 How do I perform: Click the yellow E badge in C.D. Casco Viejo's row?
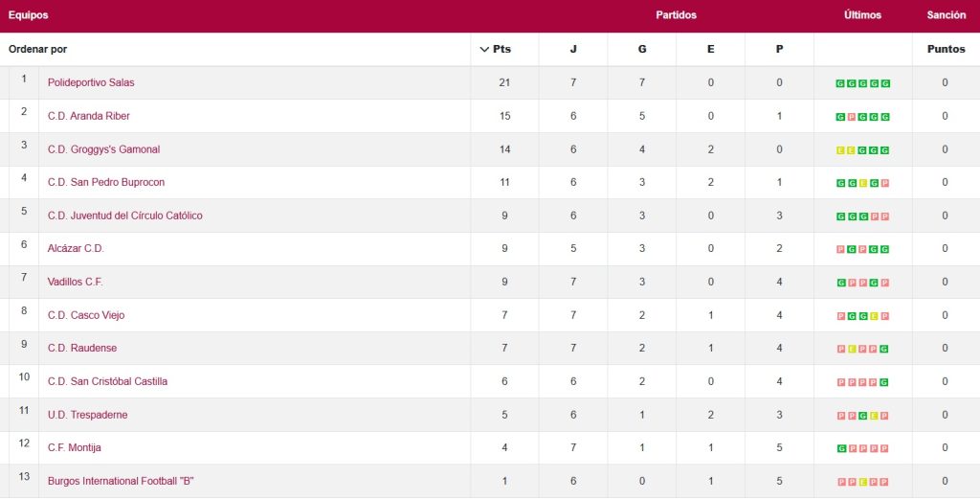[874, 316]
